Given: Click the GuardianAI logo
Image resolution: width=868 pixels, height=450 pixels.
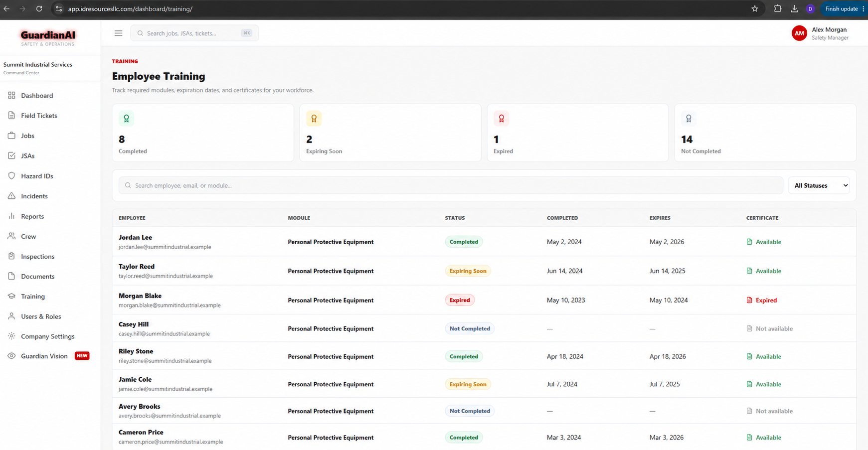Looking at the screenshot, I should pyautogui.click(x=48, y=37).
